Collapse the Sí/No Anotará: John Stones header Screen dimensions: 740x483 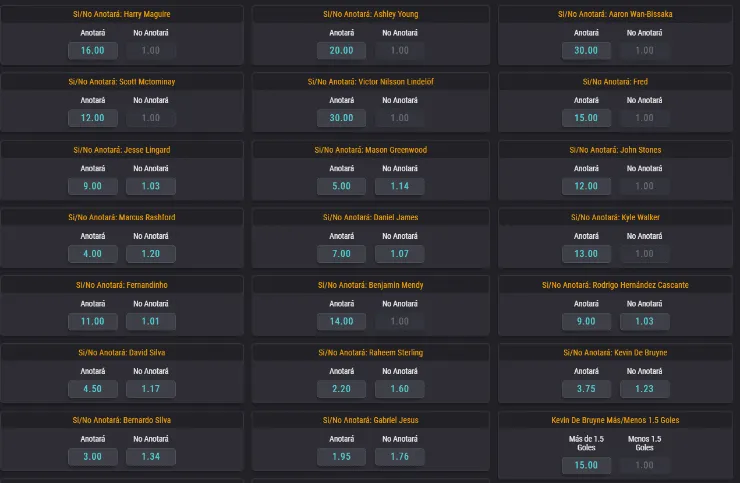tap(615, 150)
